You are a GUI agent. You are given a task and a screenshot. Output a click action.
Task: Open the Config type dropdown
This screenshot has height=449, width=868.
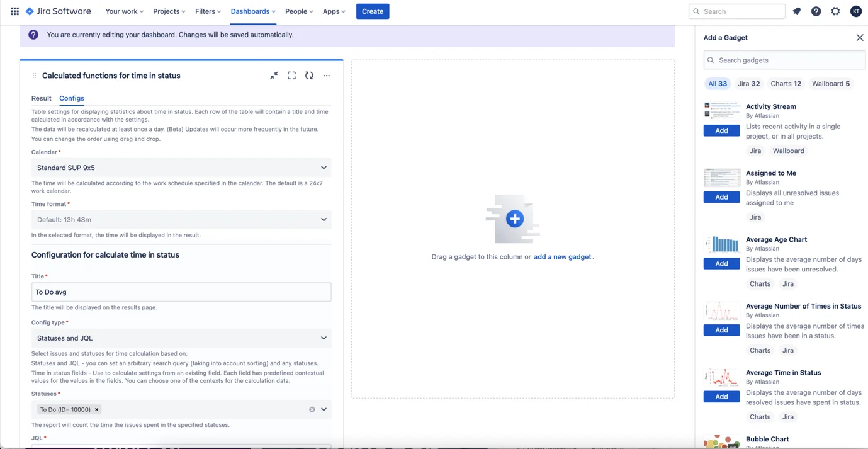click(181, 338)
